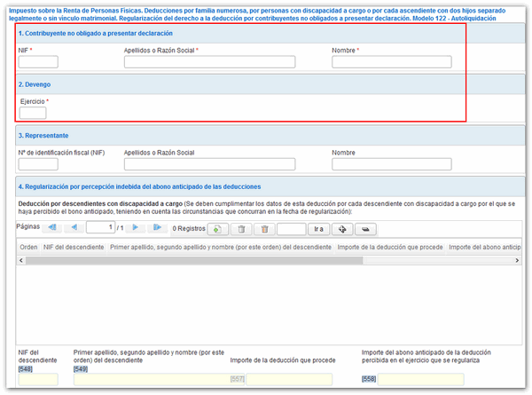Focus the NIF field in section 1
Viewport: 532px width, 395px height.
pos(38,62)
